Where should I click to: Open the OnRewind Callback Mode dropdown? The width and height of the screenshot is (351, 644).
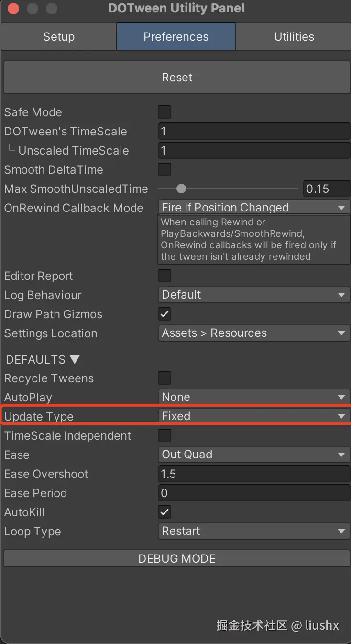click(253, 208)
